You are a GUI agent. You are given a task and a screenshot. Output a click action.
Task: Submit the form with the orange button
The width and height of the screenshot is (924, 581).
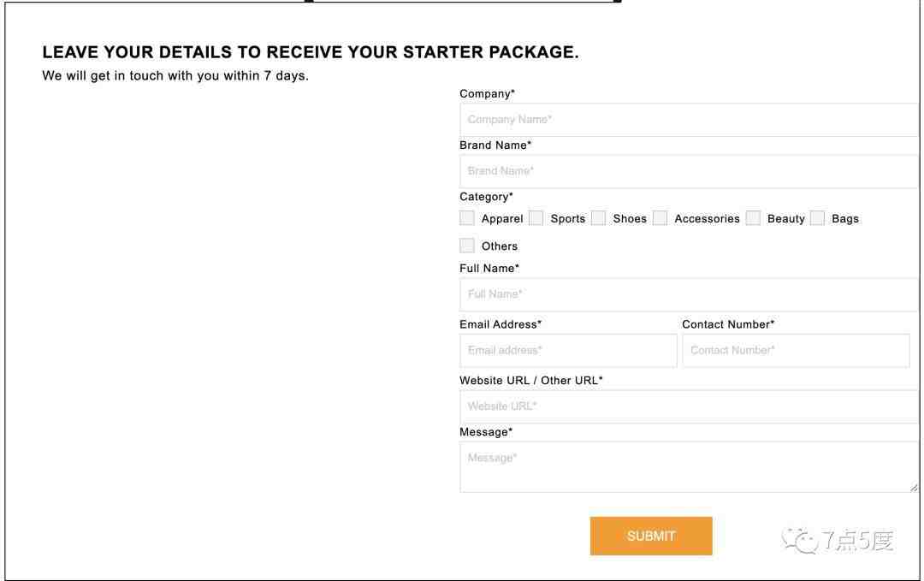[651, 536]
